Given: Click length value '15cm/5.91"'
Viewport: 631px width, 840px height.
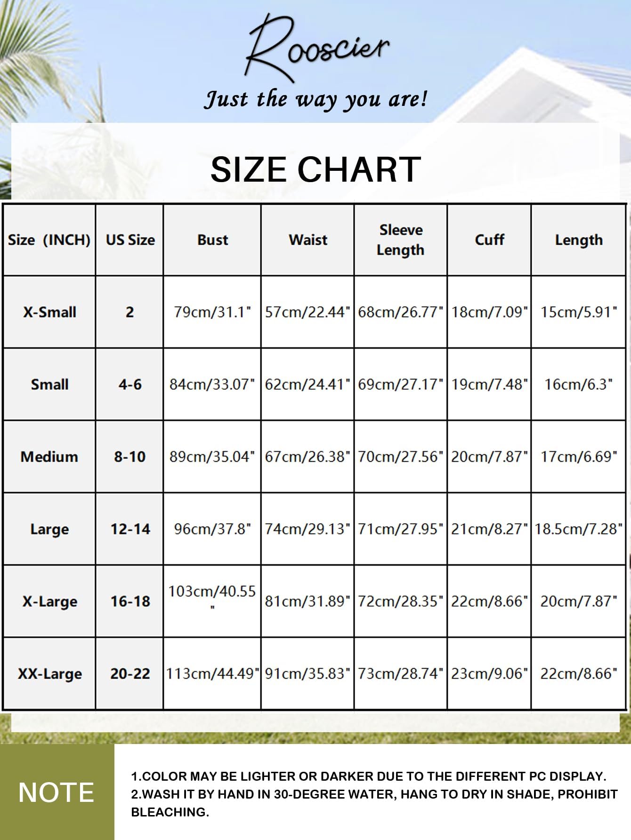Looking at the screenshot, I should coord(579,312).
